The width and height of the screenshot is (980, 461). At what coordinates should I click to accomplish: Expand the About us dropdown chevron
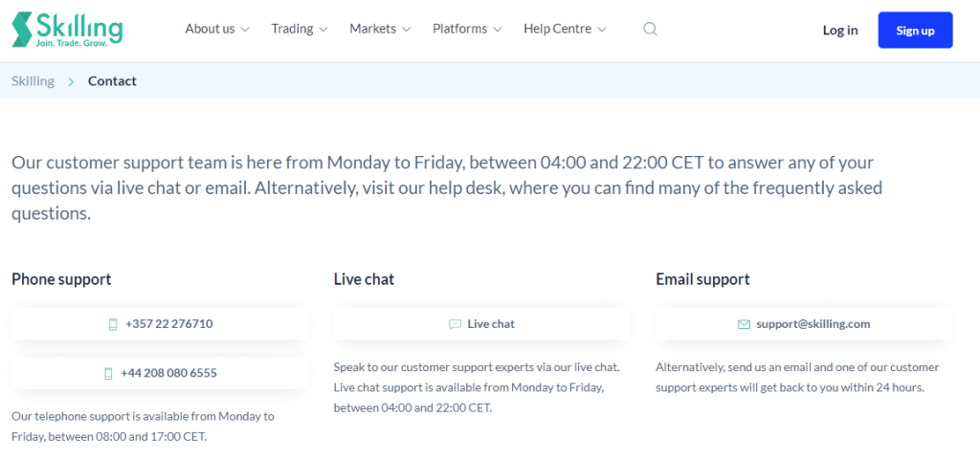[x=245, y=30]
